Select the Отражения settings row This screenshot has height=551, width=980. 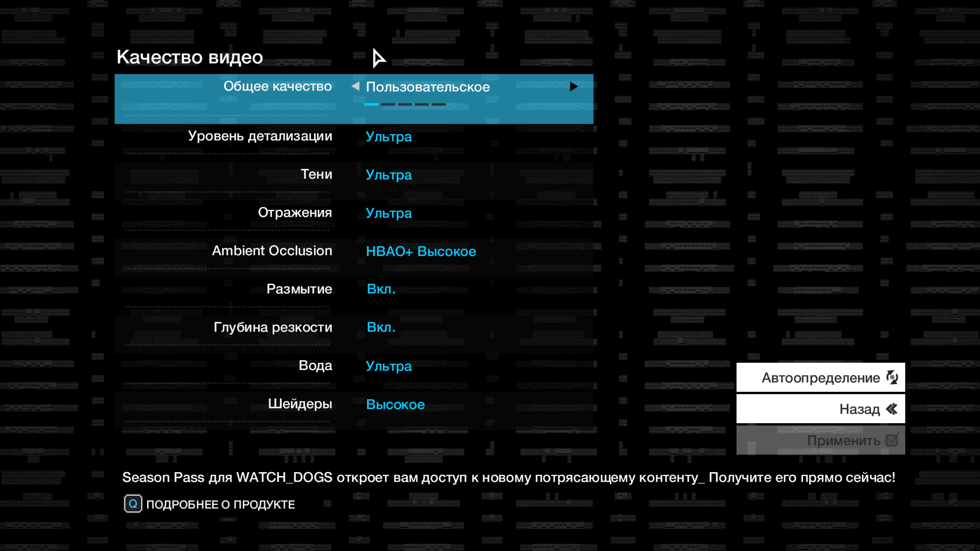tap(295, 212)
